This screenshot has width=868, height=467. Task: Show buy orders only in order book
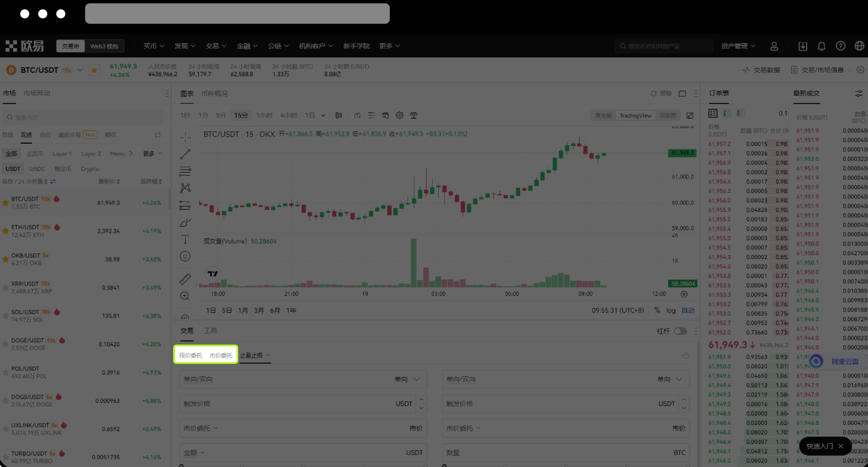coord(727,113)
